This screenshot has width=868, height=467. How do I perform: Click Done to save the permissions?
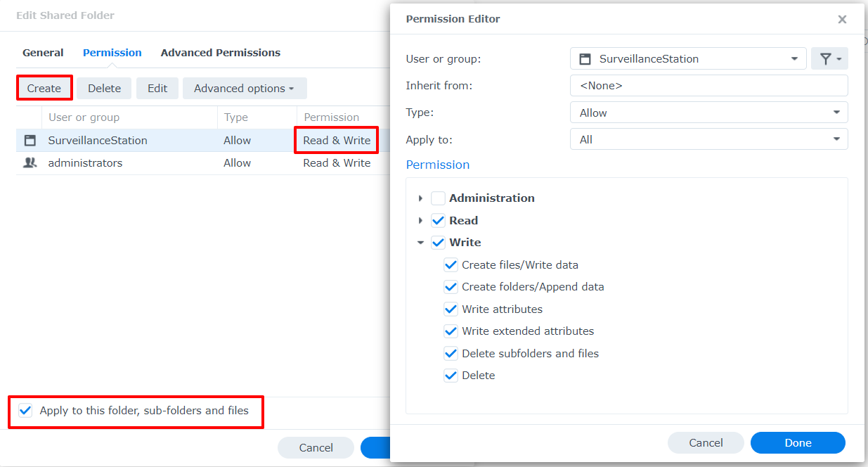click(x=797, y=442)
